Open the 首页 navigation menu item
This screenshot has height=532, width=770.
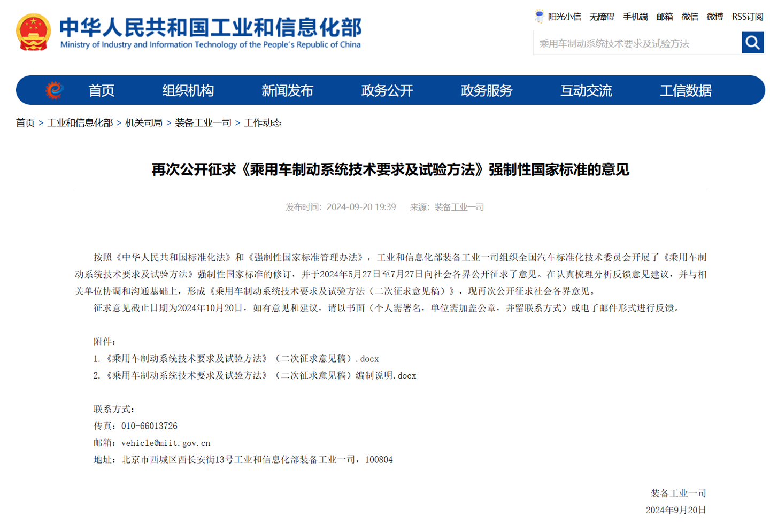[x=101, y=90]
